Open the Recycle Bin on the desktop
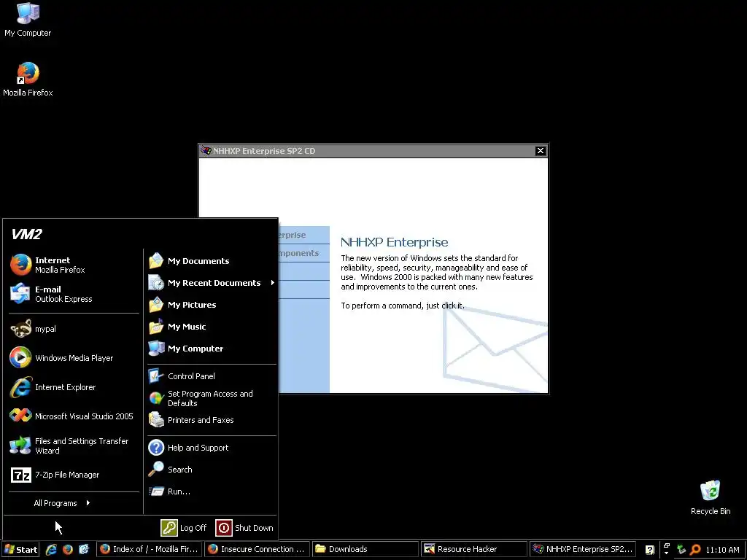 point(711,497)
